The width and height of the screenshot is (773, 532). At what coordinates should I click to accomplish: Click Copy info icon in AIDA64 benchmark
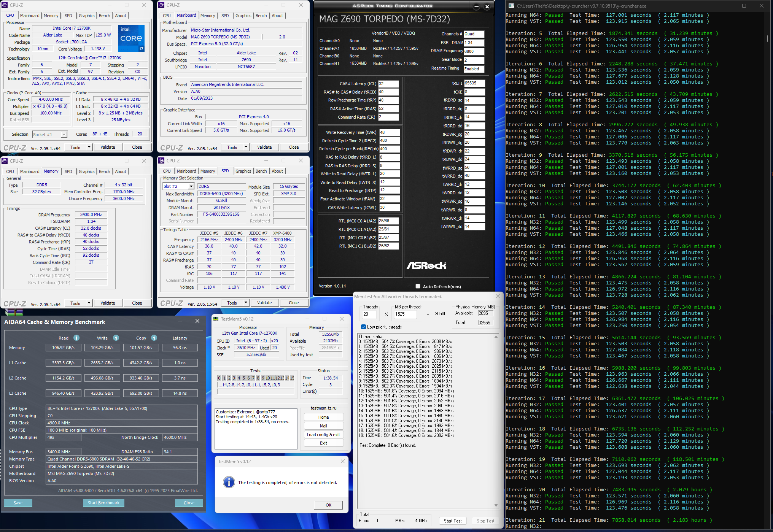(x=154, y=338)
